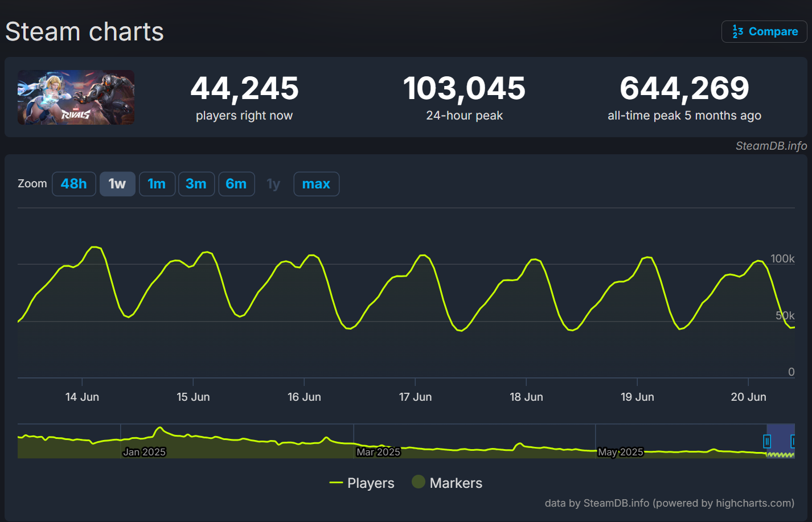
Task: Toggle the Players series in legend
Action: (362, 483)
